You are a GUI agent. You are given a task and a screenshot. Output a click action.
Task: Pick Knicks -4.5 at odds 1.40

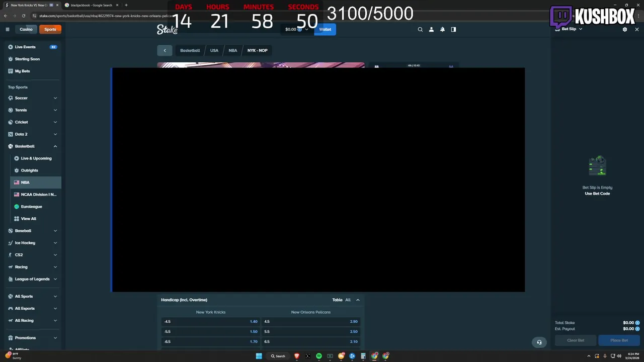point(211,321)
